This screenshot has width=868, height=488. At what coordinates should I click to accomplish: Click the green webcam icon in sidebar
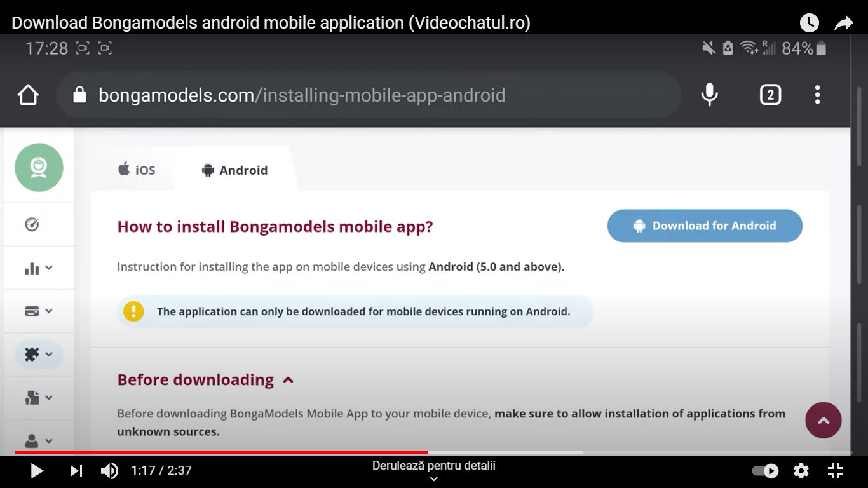tap(38, 167)
